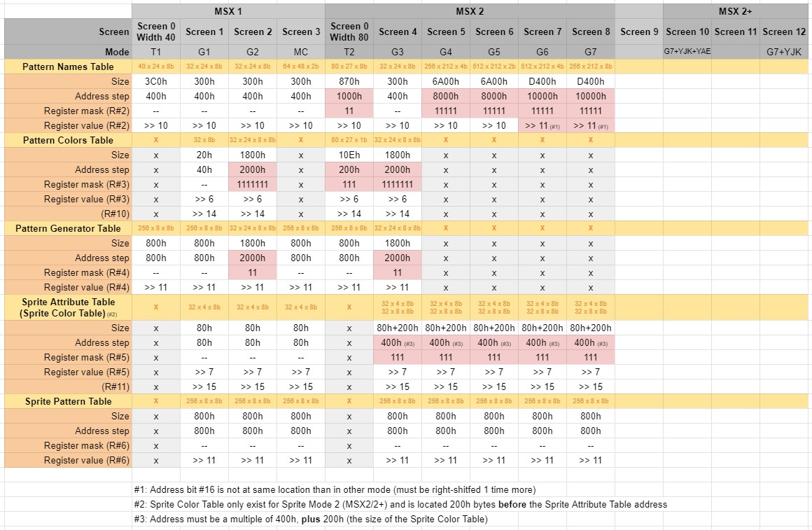Screen dimensions: 812x530
Task: Click the Pattern Colors Table row label
Action: [x=68, y=140]
